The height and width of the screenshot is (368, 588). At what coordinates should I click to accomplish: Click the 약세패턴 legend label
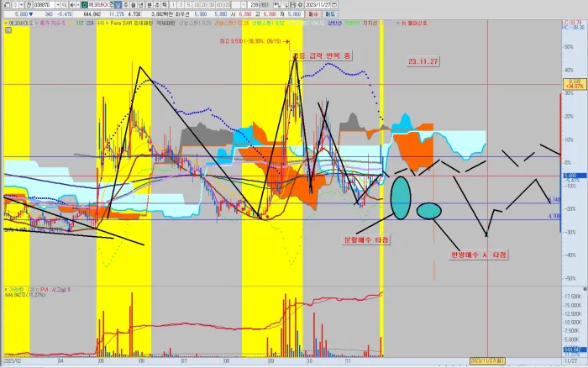coord(165,23)
